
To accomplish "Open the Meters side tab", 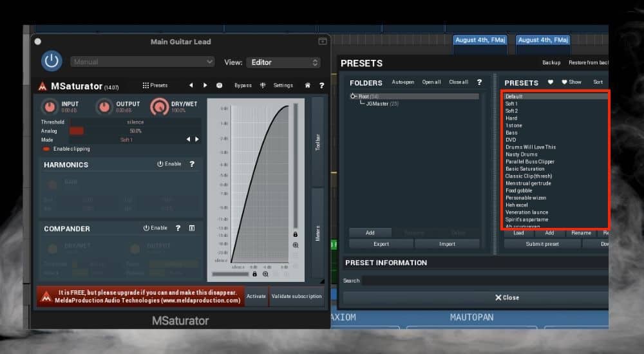I will pos(317,233).
